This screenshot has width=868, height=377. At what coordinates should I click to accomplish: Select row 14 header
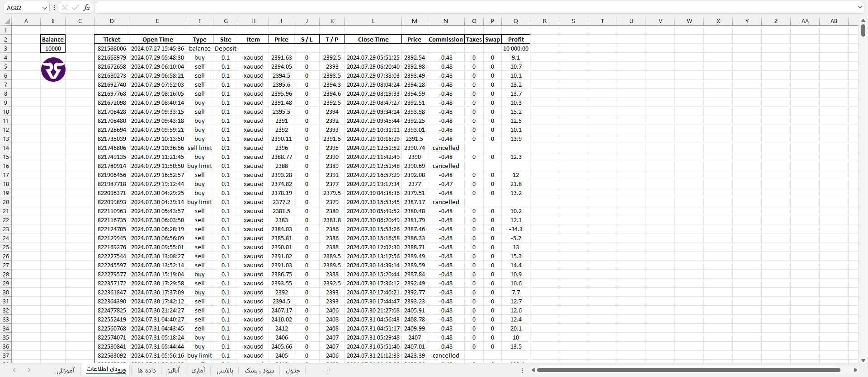(x=6, y=148)
